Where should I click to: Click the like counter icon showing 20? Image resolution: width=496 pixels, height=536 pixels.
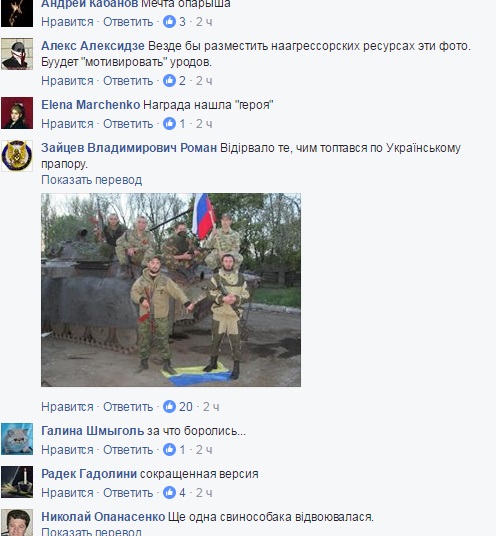coord(169,406)
